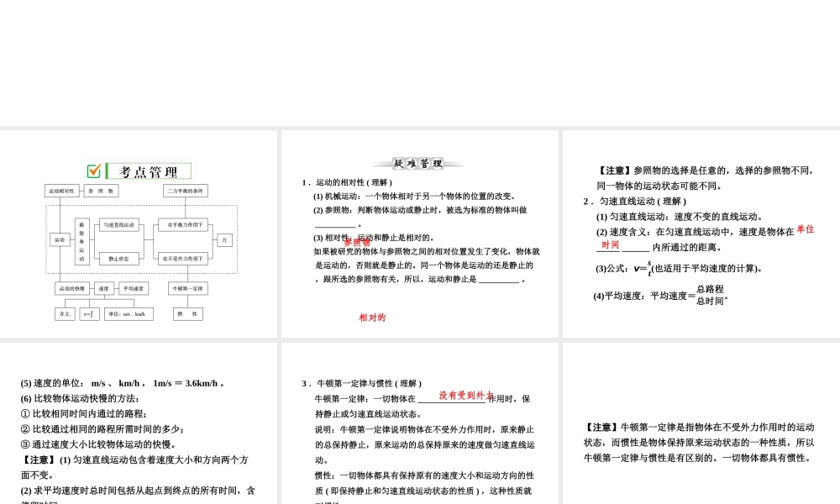Select item ② 比较通过相同的路程所需时间的多少
Screen dimensions: 840x504
[102, 429]
